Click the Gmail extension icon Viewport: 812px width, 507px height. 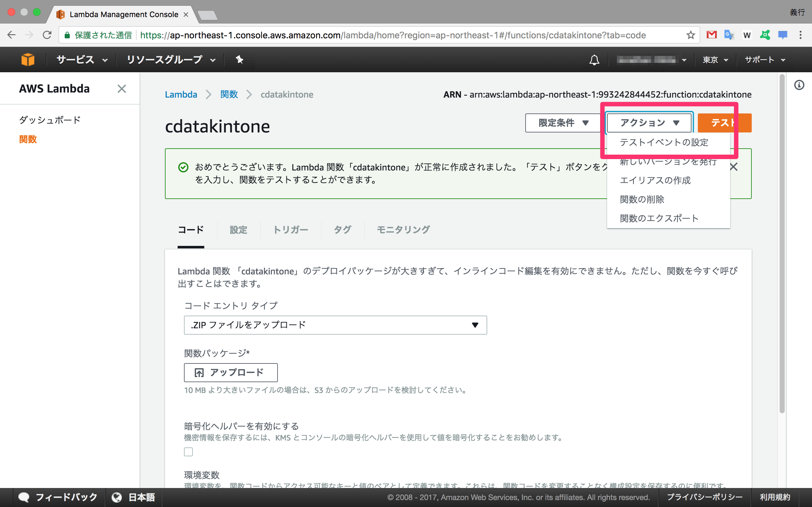(x=711, y=35)
